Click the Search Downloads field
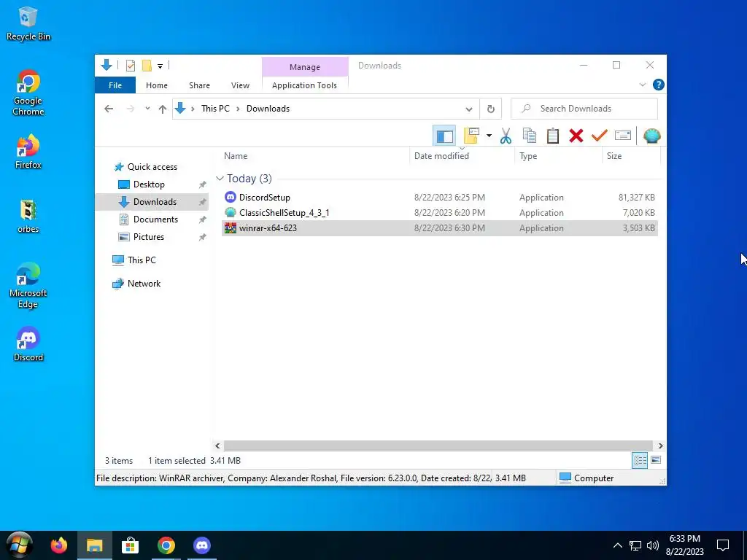The image size is (747, 560). (x=584, y=109)
